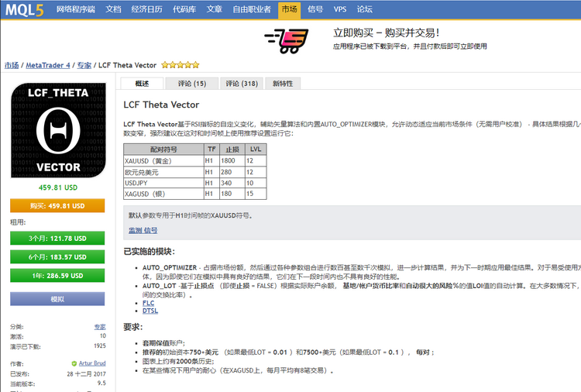Screen dimensions: 581x392
Task: Click the XAUUSD（黄金）table cell
Action: [163, 161]
